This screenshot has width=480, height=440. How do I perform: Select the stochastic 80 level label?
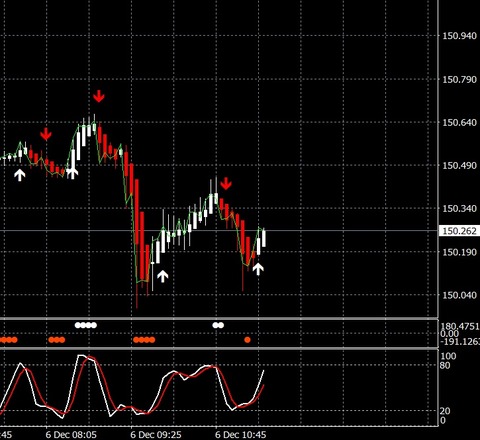[x=445, y=366]
